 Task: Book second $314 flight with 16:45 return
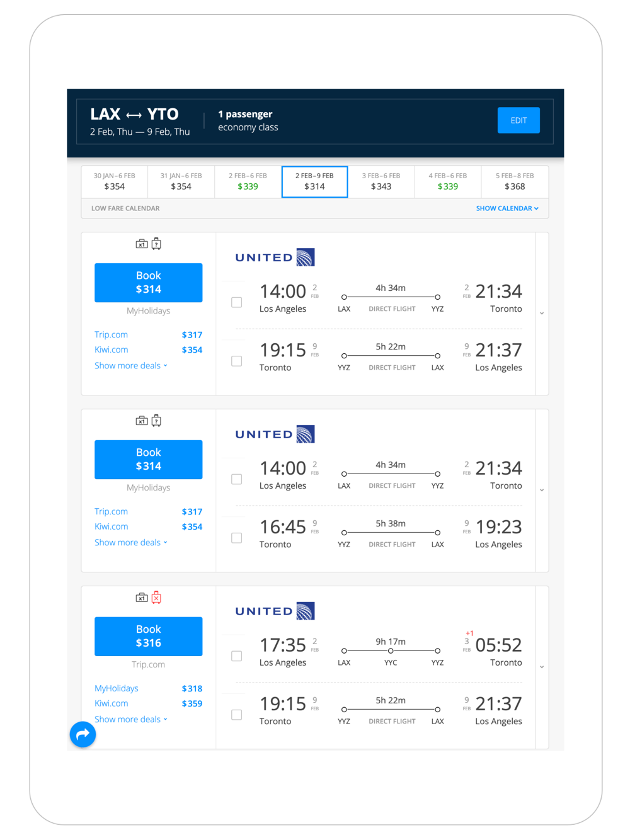[149, 460]
